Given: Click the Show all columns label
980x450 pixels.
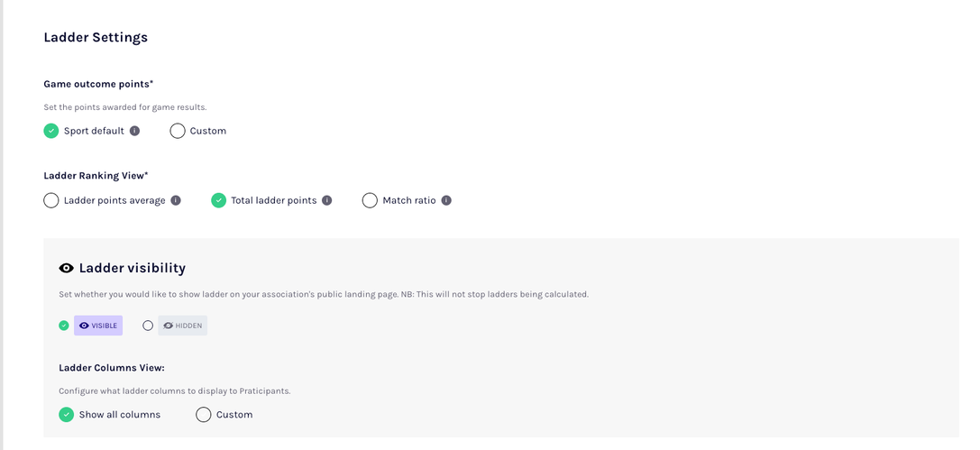Looking at the screenshot, I should pos(120,415).
